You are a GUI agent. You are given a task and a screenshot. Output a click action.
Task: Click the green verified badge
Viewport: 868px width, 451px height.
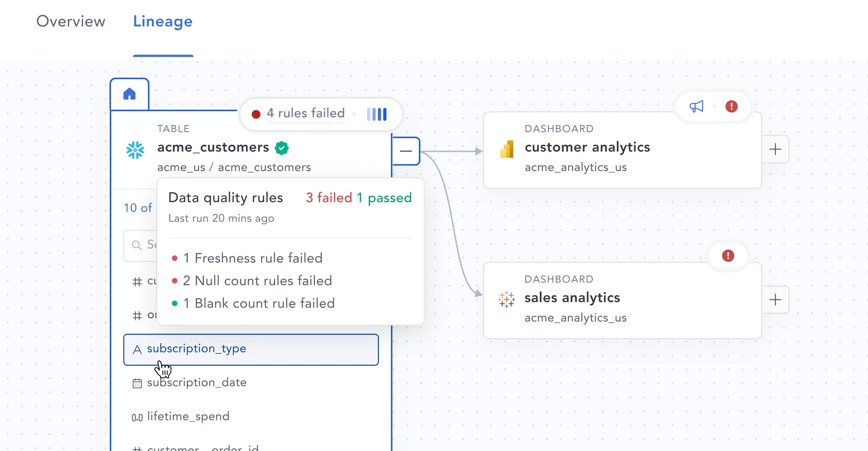click(x=282, y=148)
